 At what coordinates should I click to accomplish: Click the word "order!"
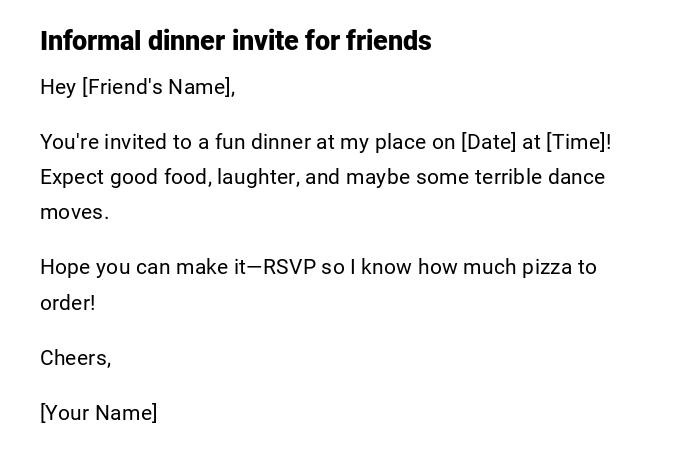pyautogui.click(x=67, y=303)
